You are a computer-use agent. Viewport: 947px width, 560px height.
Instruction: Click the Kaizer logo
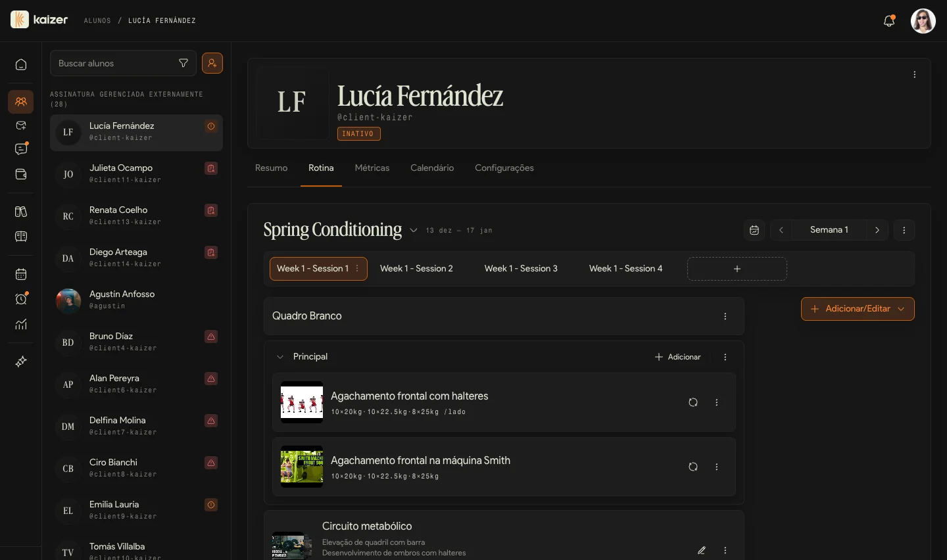tap(39, 20)
